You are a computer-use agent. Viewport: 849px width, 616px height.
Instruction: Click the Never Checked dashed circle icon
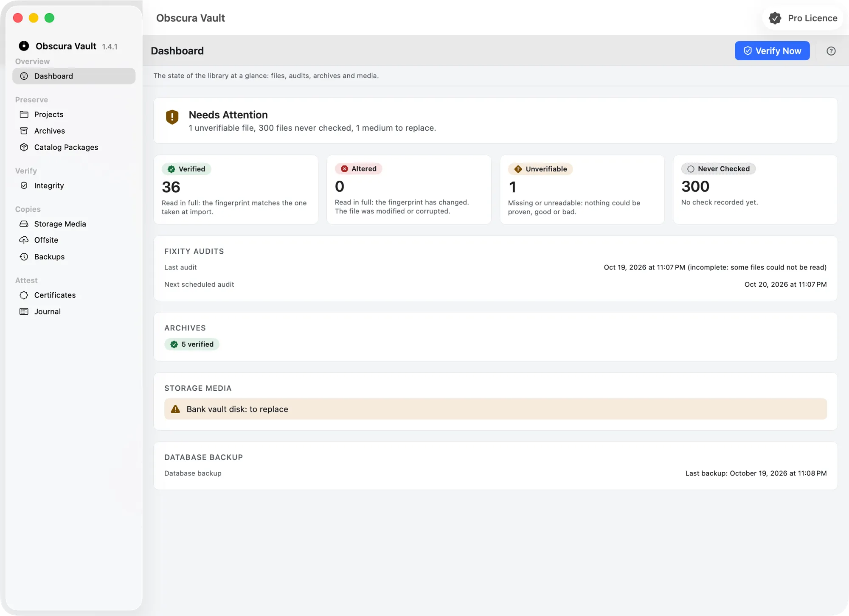point(691,168)
